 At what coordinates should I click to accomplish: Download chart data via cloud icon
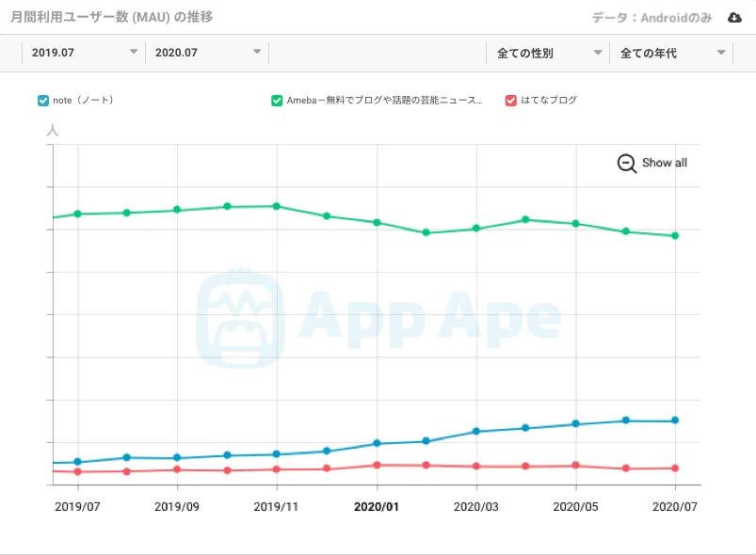pyautogui.click(x=734, y=18)
